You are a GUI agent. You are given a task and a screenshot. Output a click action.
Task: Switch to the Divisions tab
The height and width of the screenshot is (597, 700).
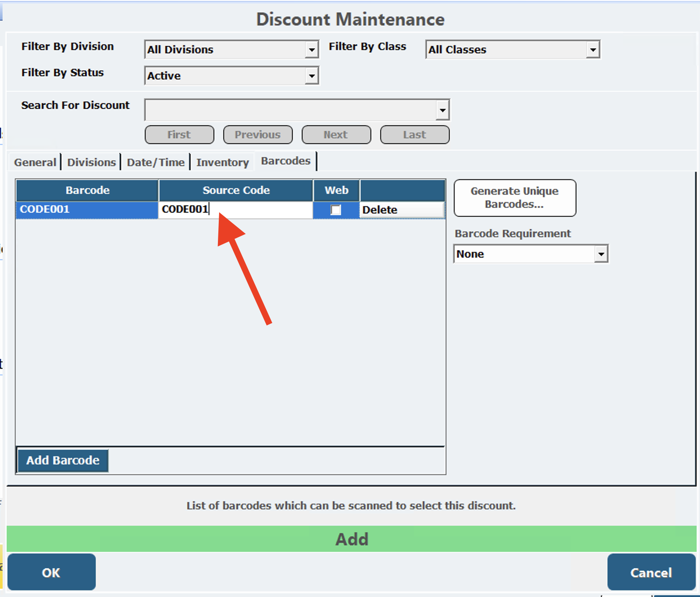[x=92, y=162]
